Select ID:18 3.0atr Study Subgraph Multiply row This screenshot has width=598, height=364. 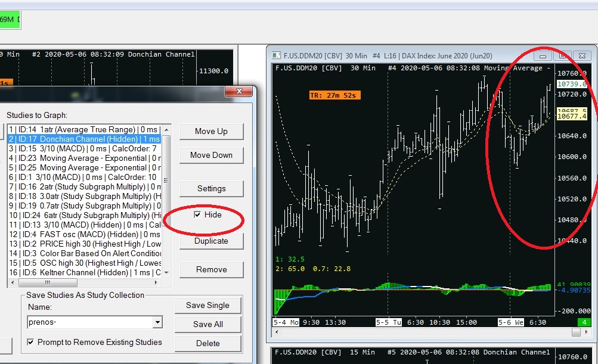(x=85, y=196)
